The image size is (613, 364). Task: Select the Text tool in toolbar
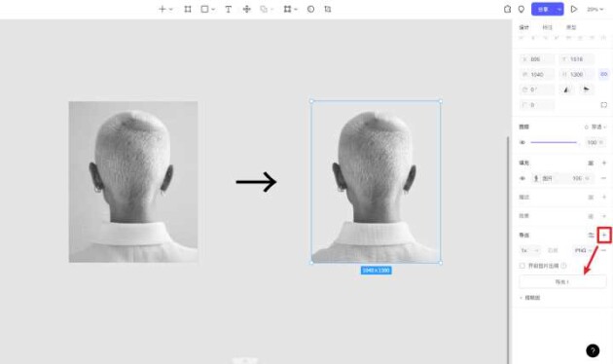229,9
